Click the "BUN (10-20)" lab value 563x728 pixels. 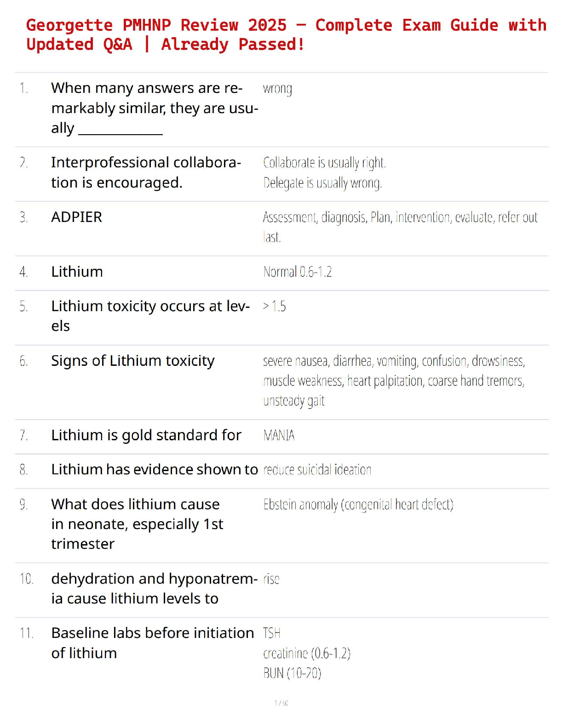292,673
